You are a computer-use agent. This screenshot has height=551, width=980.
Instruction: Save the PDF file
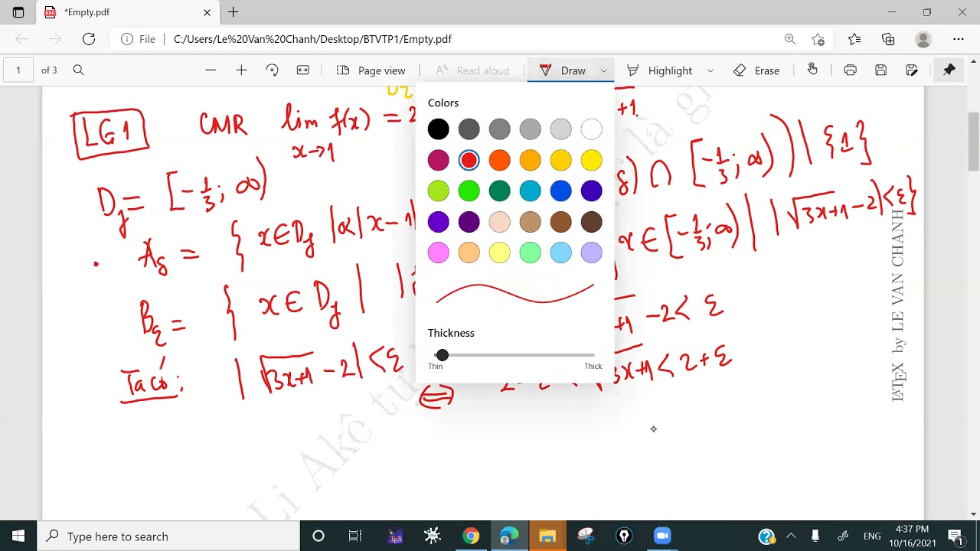pyautogui.click(x=880, y=70)
